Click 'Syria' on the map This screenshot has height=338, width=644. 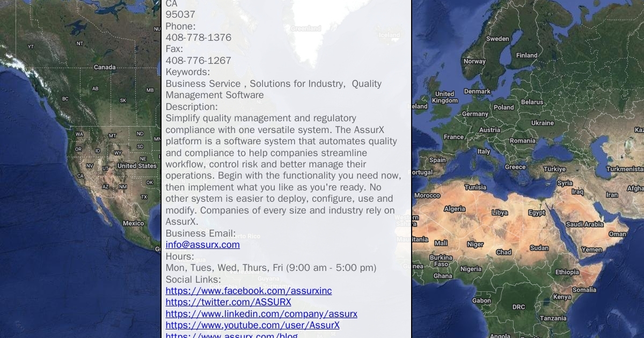click(x=565, y=183)
